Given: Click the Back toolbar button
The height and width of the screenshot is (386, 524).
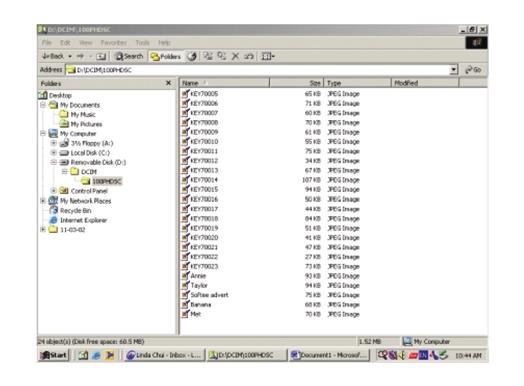Looking at the screenshot, I should tap(53, 56).
